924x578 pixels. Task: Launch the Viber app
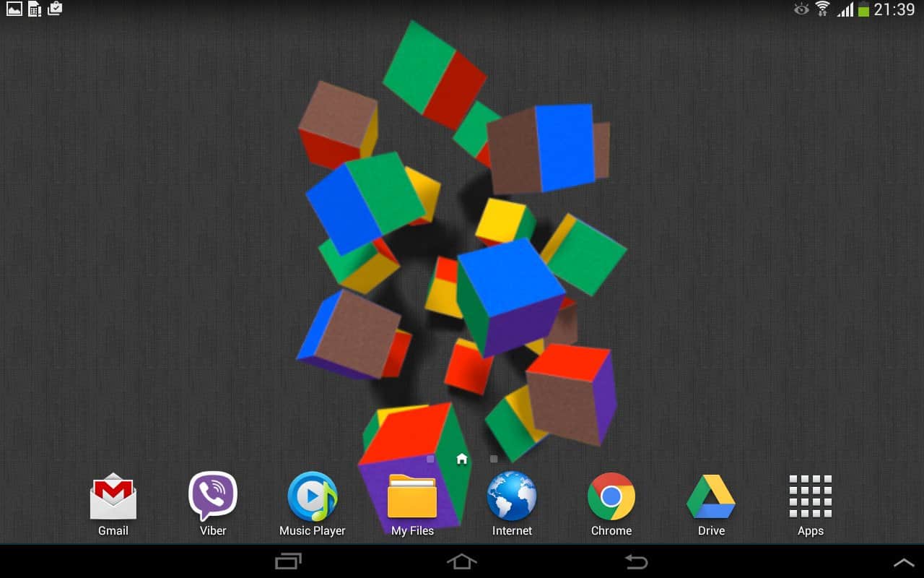pos(213,497)
